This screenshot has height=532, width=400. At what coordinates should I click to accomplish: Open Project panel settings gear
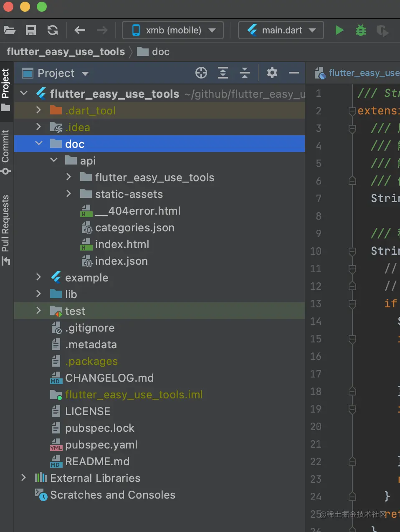(x=272, y=73)
